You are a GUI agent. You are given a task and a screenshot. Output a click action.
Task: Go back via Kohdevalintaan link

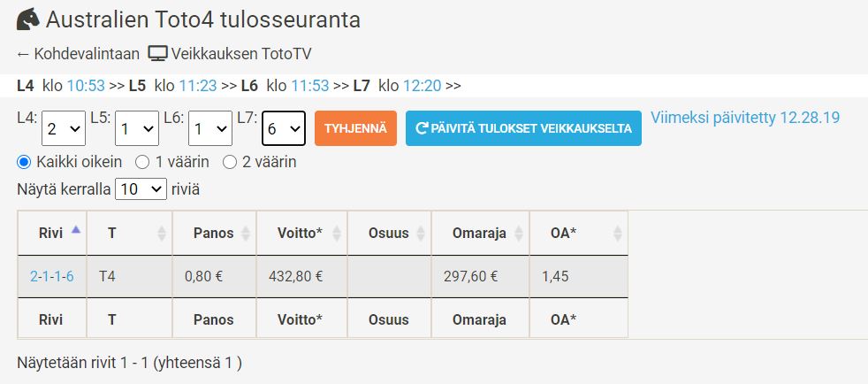click(78, 54)
